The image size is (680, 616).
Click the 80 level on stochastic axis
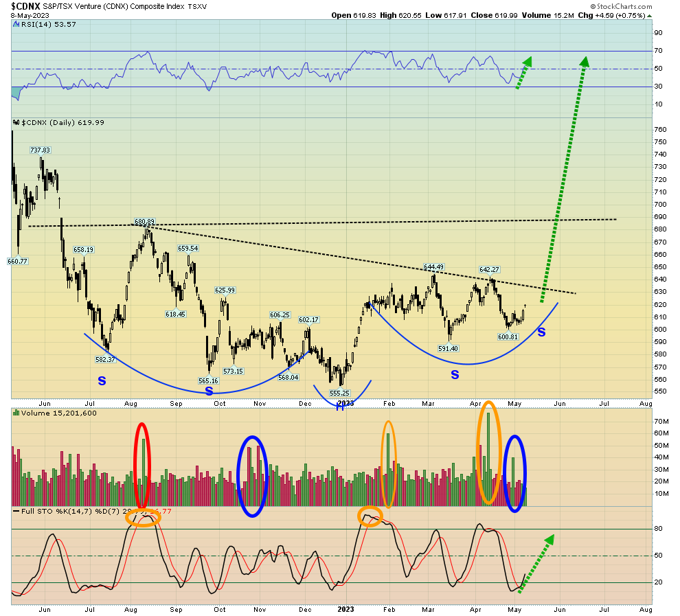658,529
